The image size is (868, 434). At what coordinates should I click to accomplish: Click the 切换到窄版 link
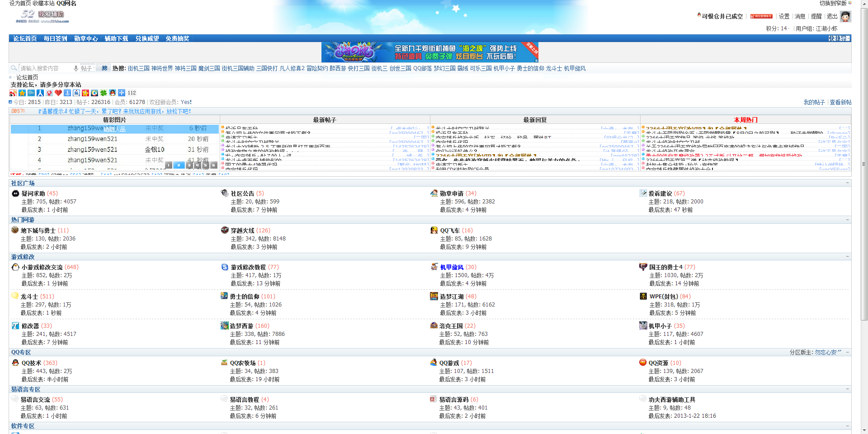[833, 3]
